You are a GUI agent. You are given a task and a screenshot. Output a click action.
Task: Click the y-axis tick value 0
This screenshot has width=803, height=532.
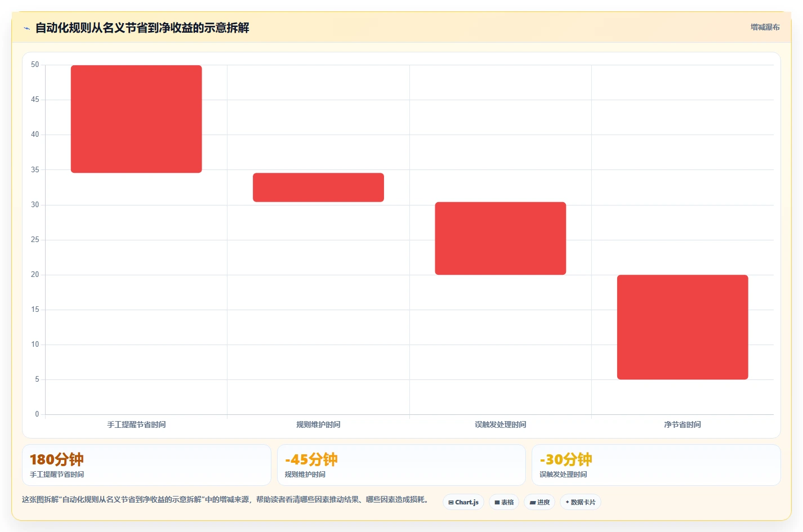(x=37, y=414)
